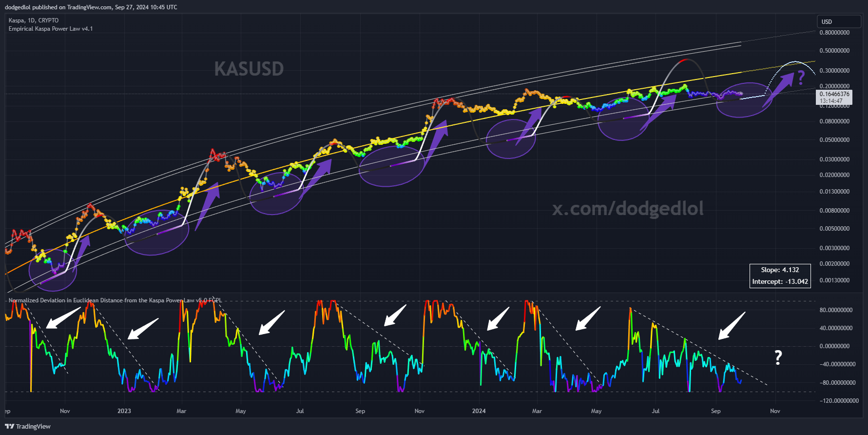Image resolution: width=868 pixels, height=435 pixels.
Task: Click the bar countdown 13:14:47
Action: [x=831, y=101]
